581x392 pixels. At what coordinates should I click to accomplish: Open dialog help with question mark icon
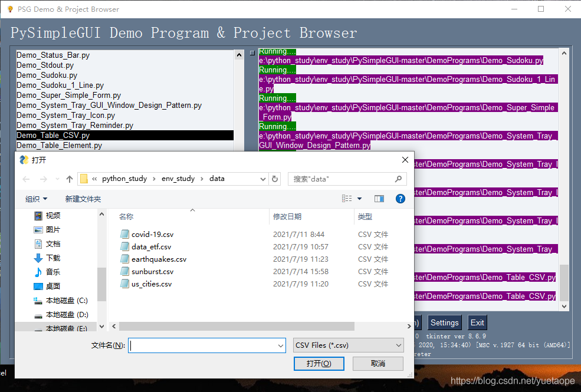tap(400, 199)
